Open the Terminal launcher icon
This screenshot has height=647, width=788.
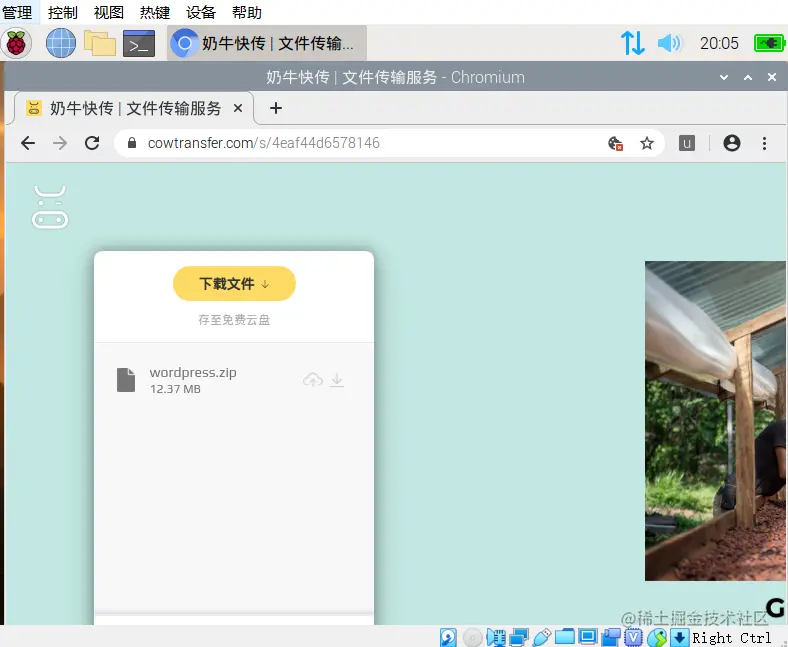pyautogui.click(x=139, y=43)
